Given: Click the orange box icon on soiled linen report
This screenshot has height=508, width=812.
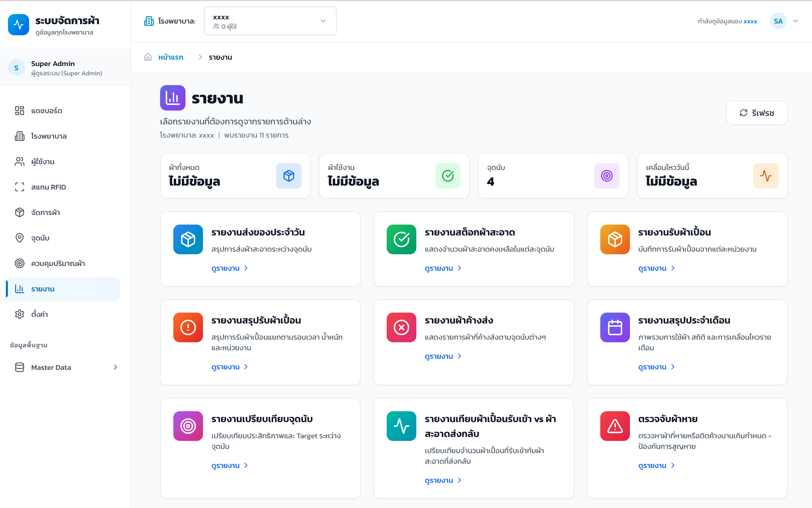Looking at the screenshot, I should click(615, 239).
